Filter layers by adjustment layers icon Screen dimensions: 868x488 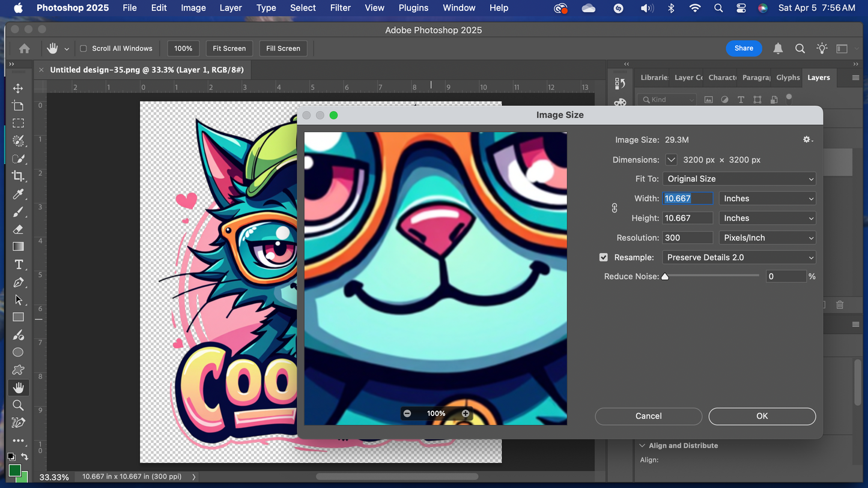[x=724, y=100]
